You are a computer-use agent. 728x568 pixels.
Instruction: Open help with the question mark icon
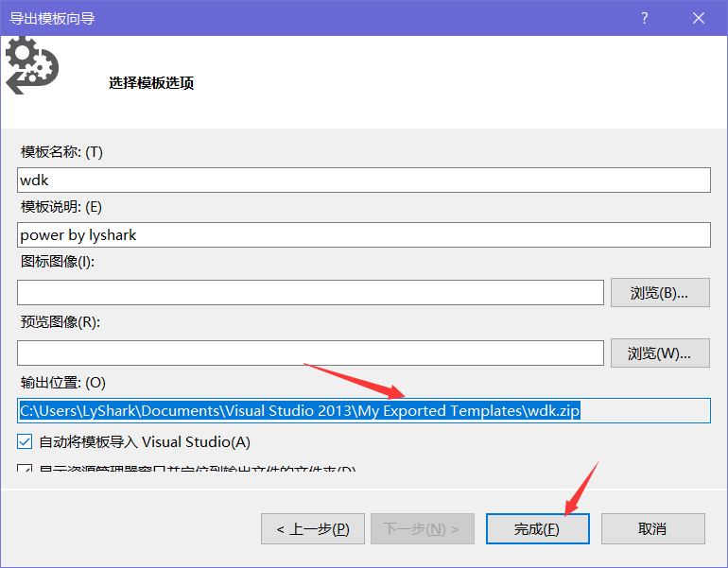[x=645, y=18]
